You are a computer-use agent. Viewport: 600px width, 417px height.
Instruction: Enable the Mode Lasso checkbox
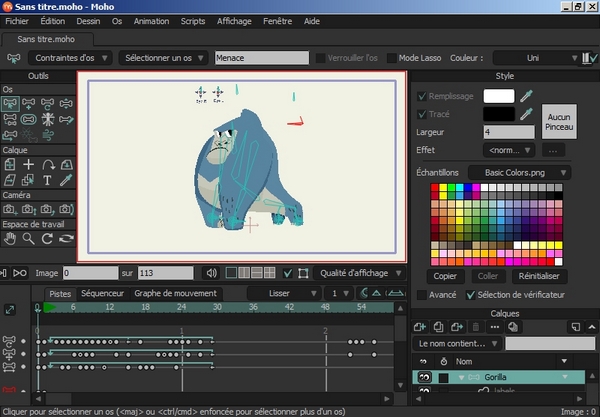point(391,58)
